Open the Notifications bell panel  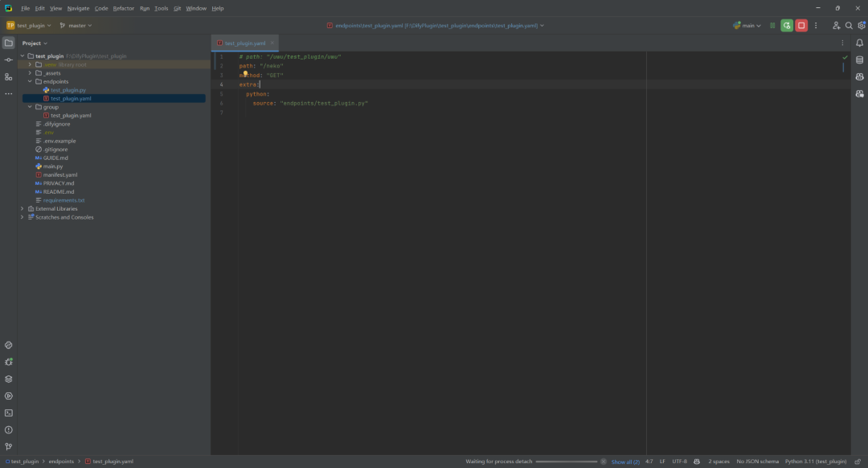[859, 43]
